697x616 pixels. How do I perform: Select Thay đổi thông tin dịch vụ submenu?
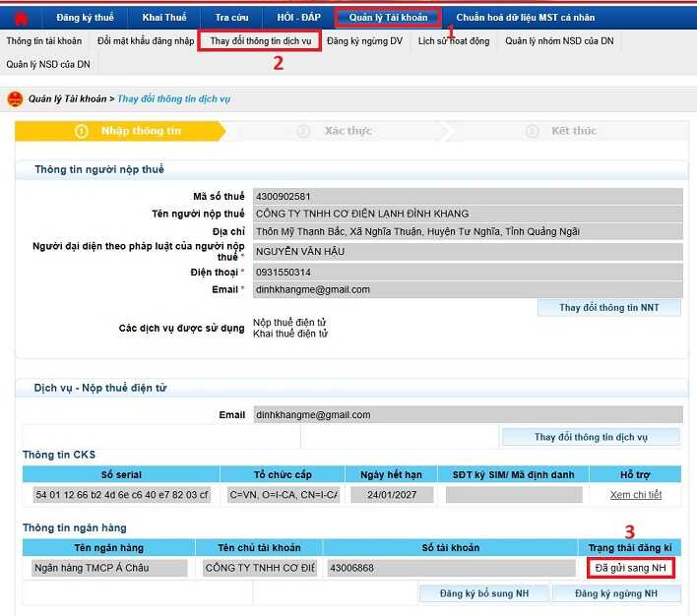point(260,41)
